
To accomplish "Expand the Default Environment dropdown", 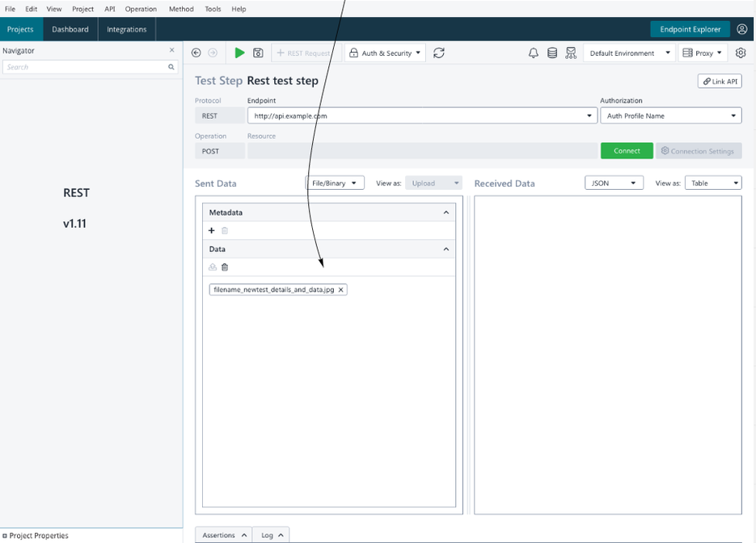I will pos(629,53).
